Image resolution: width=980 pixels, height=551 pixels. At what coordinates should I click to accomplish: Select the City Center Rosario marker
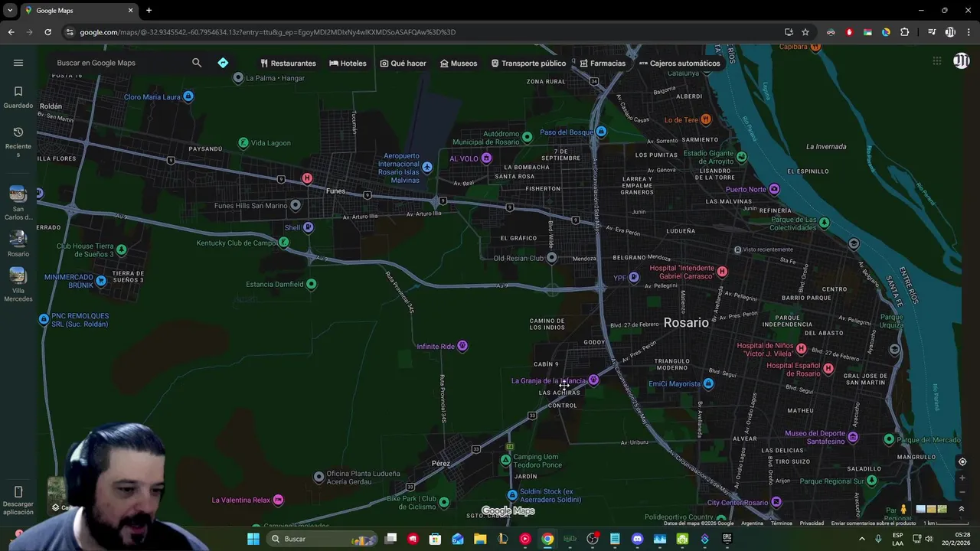coord(776,502)
